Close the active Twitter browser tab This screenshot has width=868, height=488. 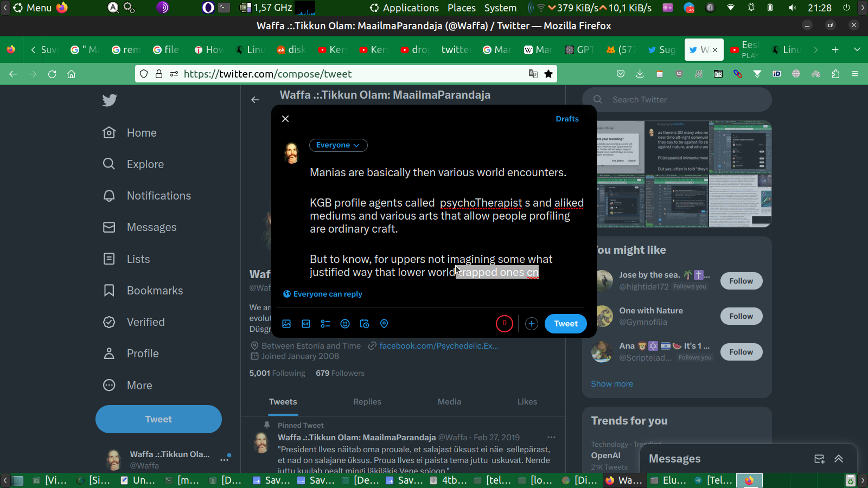715,50
